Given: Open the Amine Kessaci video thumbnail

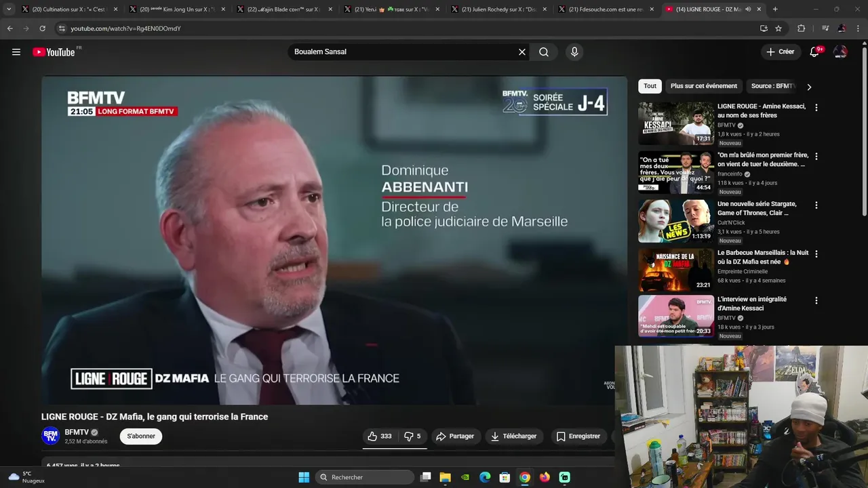Looking at the screenshot, I should (x=676, y=123).
